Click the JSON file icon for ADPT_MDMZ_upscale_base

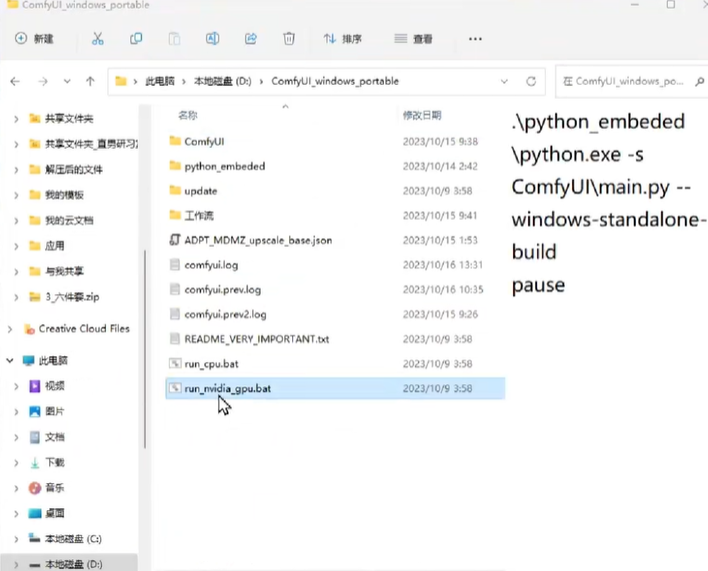pos(175,240)
